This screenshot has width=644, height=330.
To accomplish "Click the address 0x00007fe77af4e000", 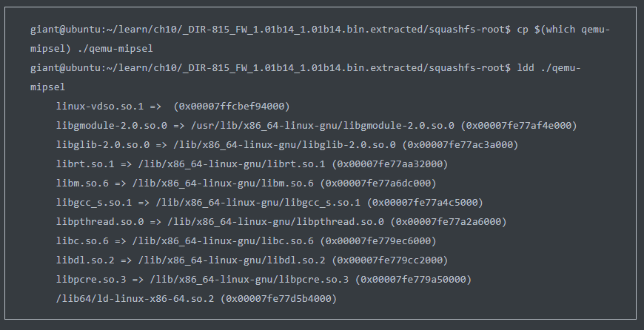I will (519, 126).
